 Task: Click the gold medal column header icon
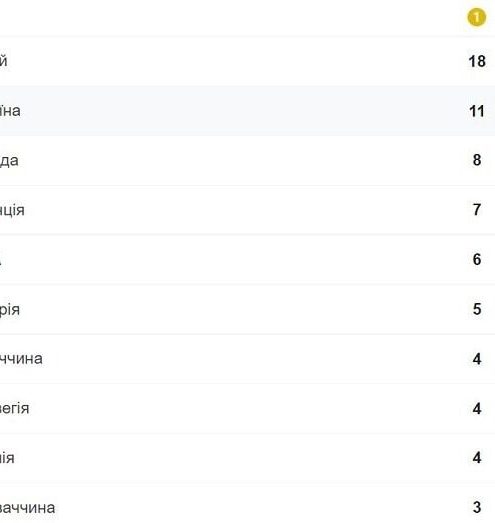[476, 17]
